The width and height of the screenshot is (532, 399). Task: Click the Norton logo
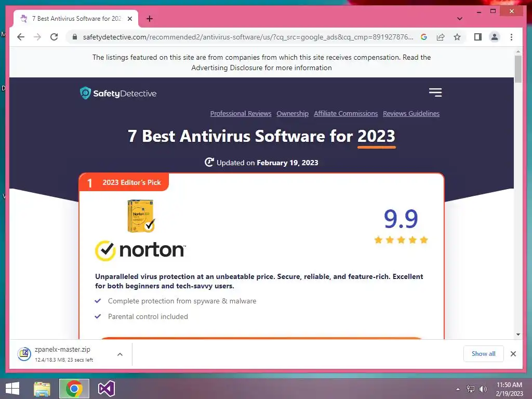click(x=140, y=250)
